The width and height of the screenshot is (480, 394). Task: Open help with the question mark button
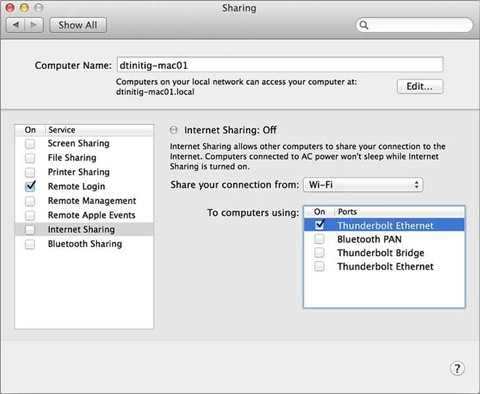pos(457,369)
